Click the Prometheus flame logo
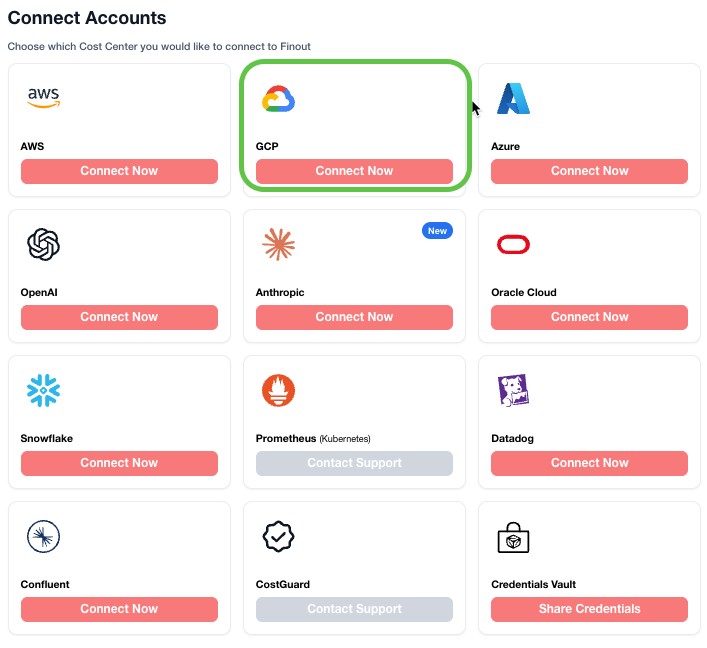 278,390
